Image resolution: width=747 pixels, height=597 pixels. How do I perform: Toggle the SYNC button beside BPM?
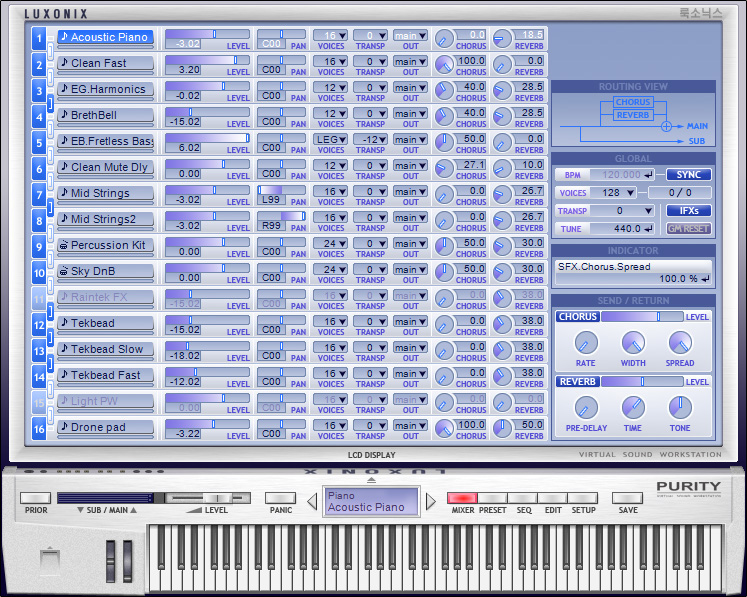click(689, 175)
